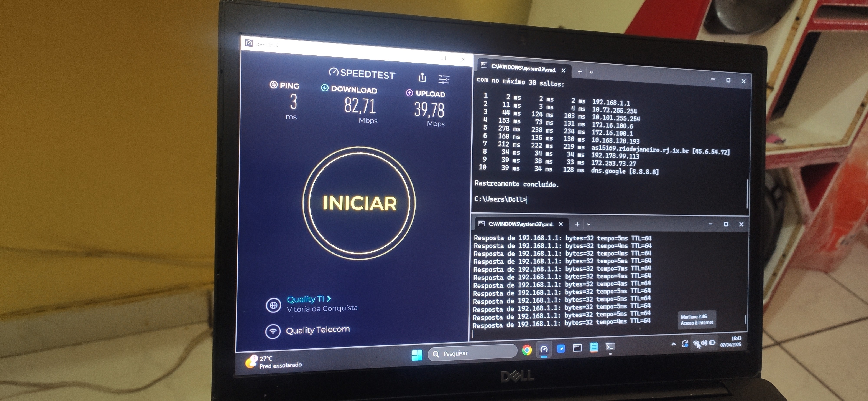Click the volume icon in system tray
This screenshot has width=868, height=401.
(704, 343)
